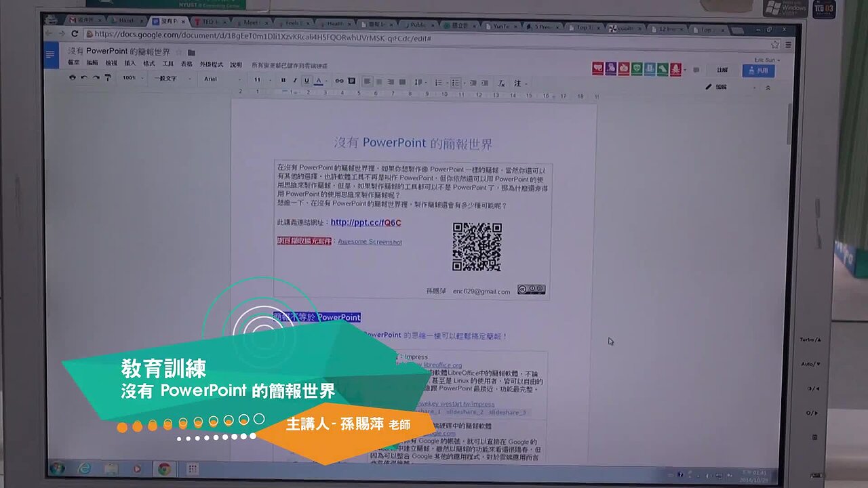
Task: Open Internet Explorer from the taskbar
Action: coord(85,468)
